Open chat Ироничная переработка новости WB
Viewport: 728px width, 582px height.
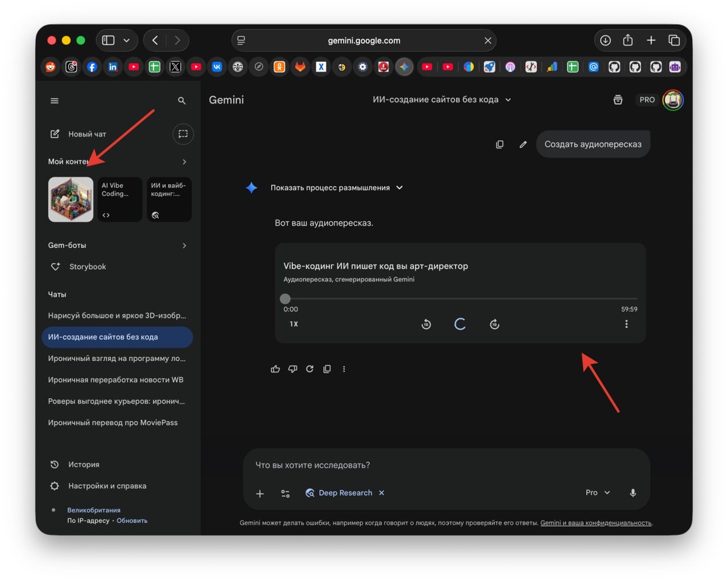point(117,380)
